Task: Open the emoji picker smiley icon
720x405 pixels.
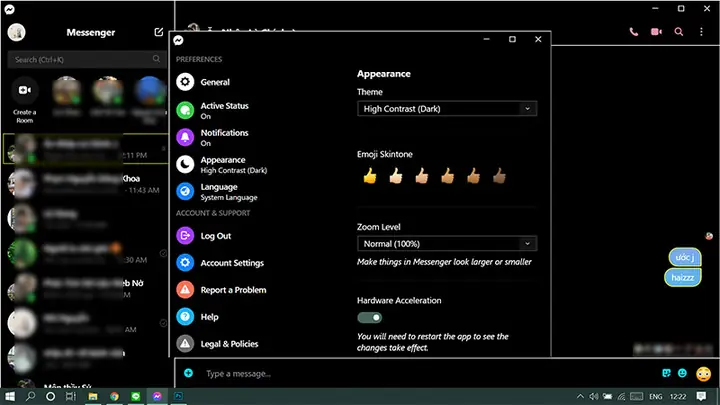Action: click(x=682, y=373)
